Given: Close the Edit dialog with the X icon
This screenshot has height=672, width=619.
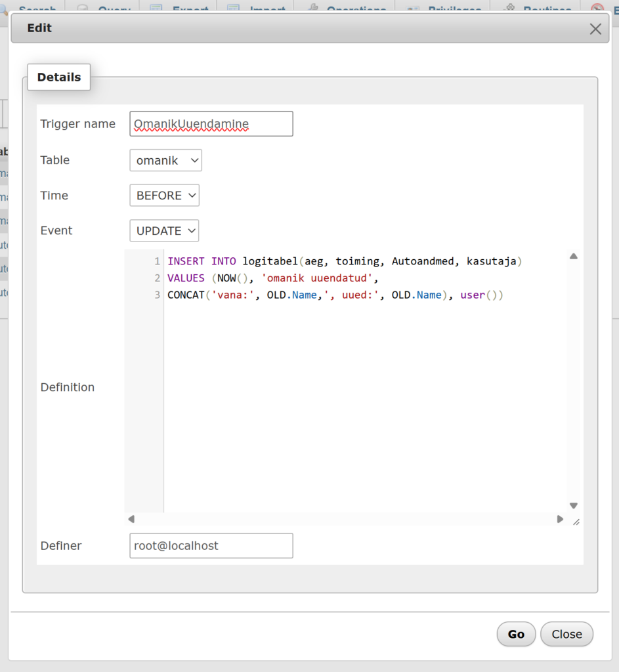Looking at the screenshot, I should click(x=595, y=29).
